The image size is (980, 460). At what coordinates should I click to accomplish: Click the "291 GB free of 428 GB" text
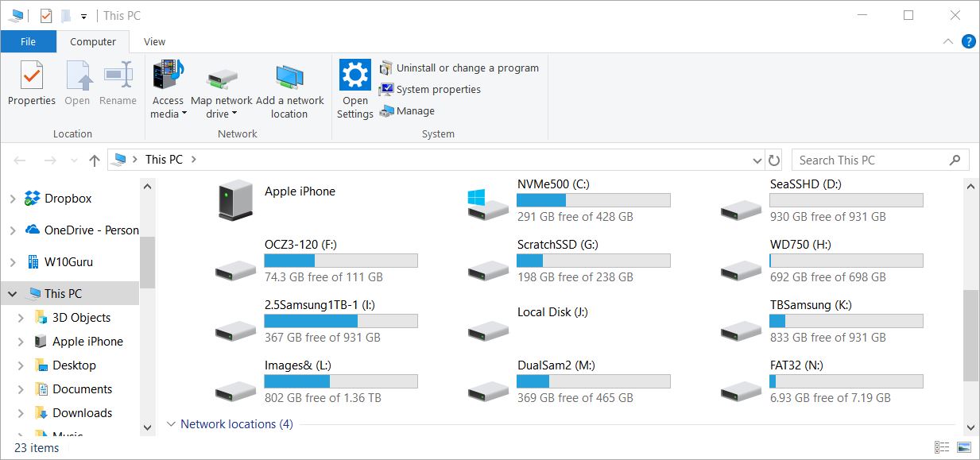pyautogui.click(x=575, y=217)
